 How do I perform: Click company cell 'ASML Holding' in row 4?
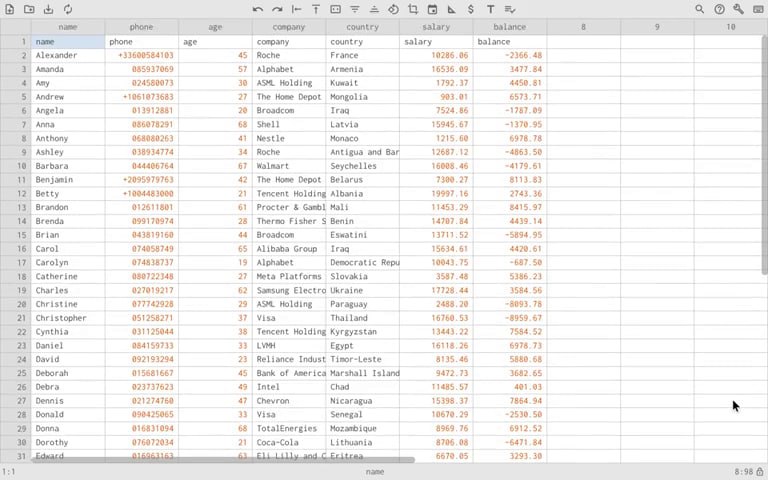click(x=289, y=83)
